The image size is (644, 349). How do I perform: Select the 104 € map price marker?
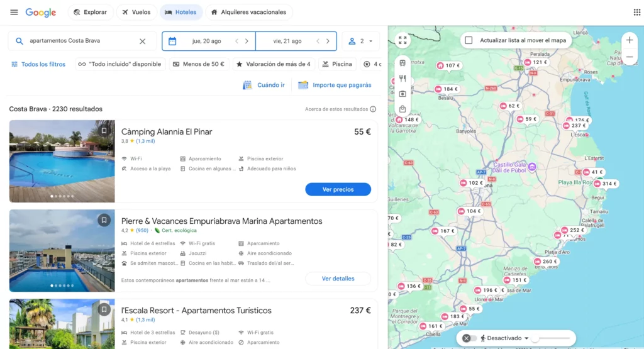click(470, 211)
